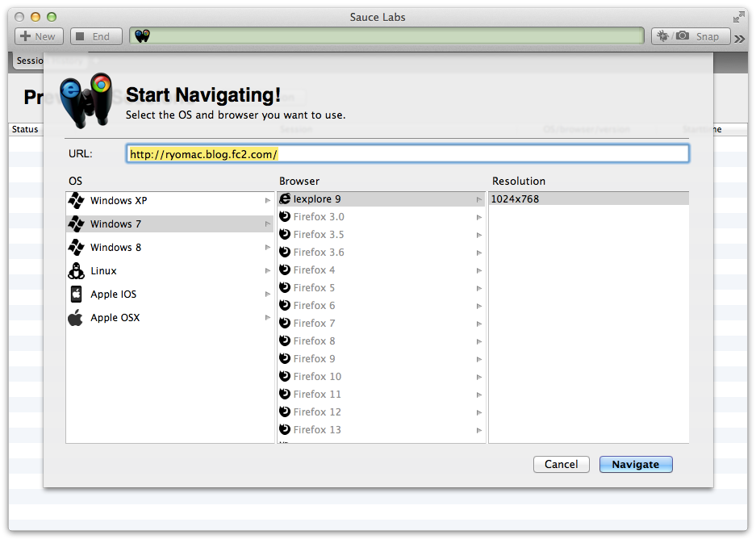Click the Firefox 11 browser icon
Image resolution: width=756 pixels, height=539 pixels.
click(x=285, y=394)
